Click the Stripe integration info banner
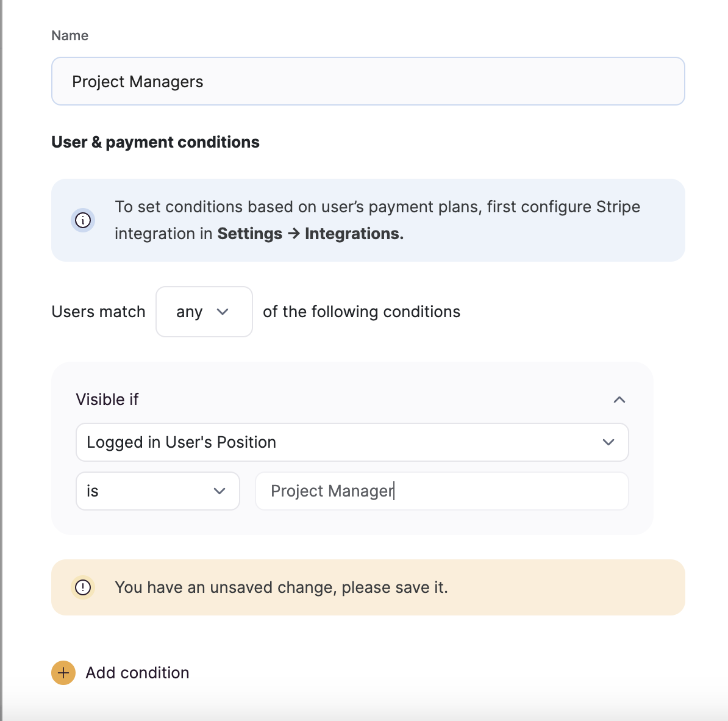The image size is (728, 721). [368, 220]
